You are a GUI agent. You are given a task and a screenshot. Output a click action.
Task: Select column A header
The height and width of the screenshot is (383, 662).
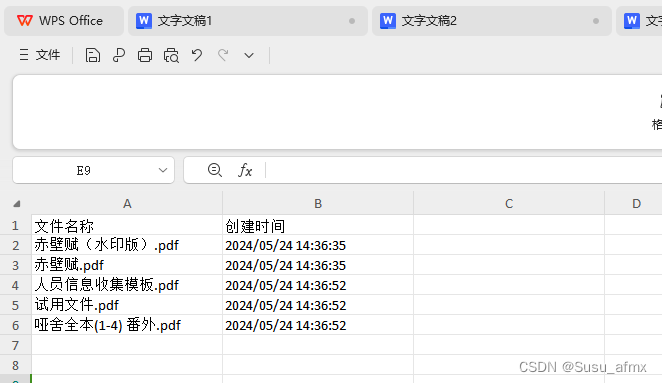127,204
